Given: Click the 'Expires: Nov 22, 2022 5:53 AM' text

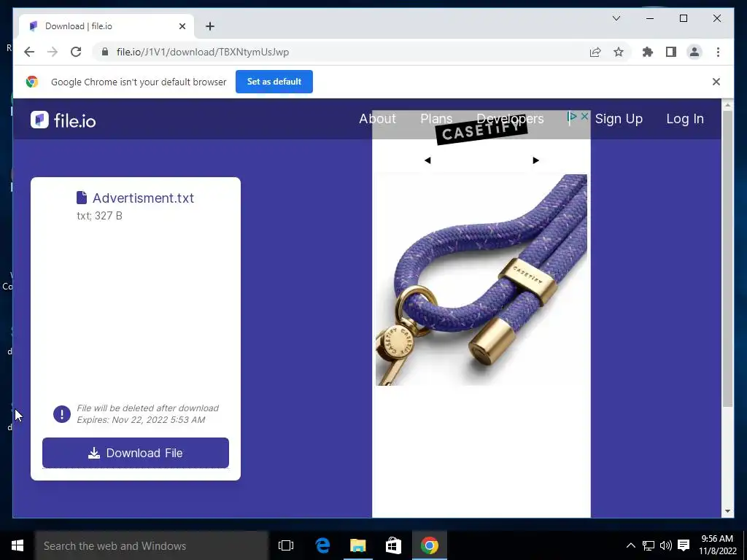Looking at the screenshot, I should click(141, 420).
